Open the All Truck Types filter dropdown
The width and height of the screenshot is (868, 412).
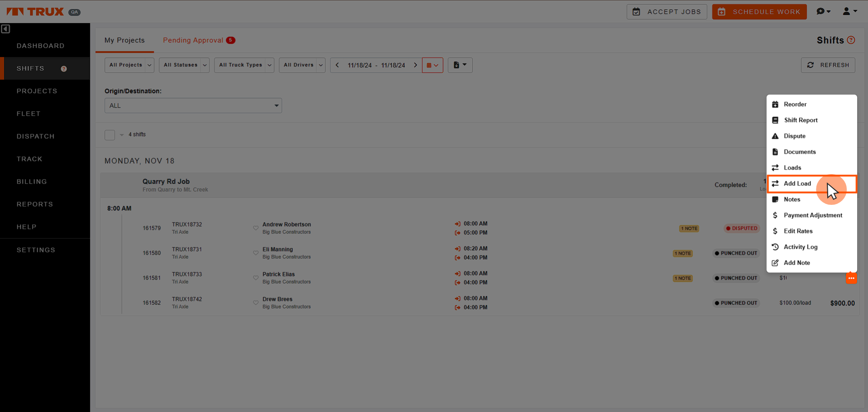[244, 65]
